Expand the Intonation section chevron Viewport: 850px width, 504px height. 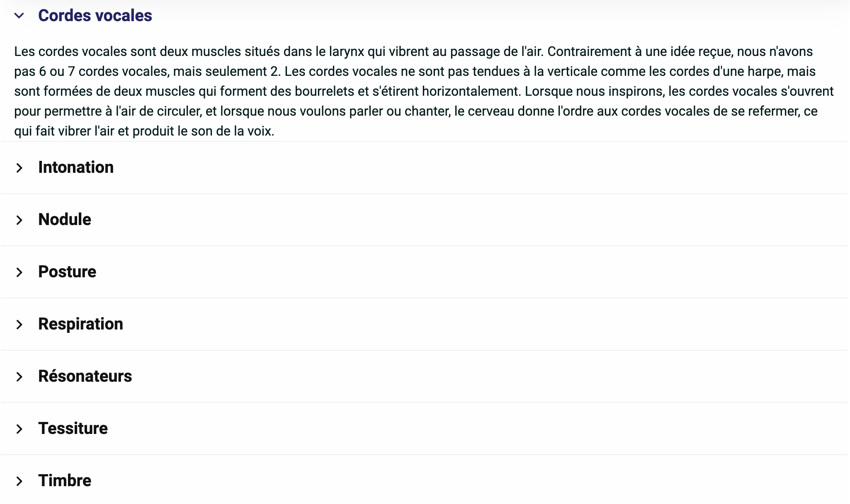point(19,168)
